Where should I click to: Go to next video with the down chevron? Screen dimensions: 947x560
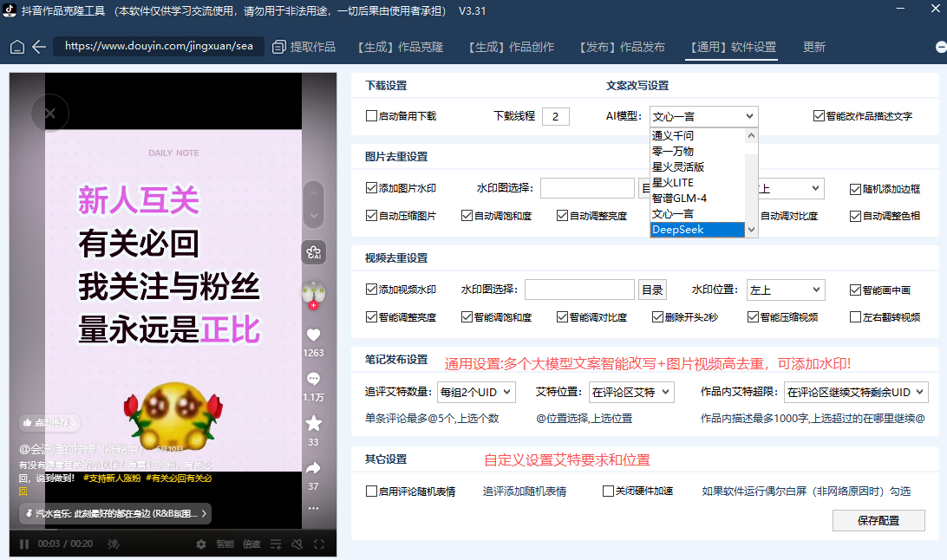coord(313,216)
